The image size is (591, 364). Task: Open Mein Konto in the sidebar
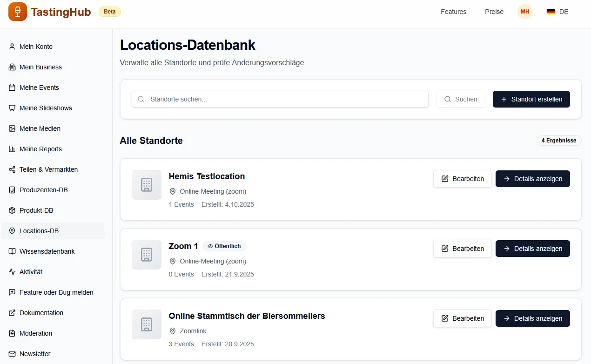coord(36,47)
